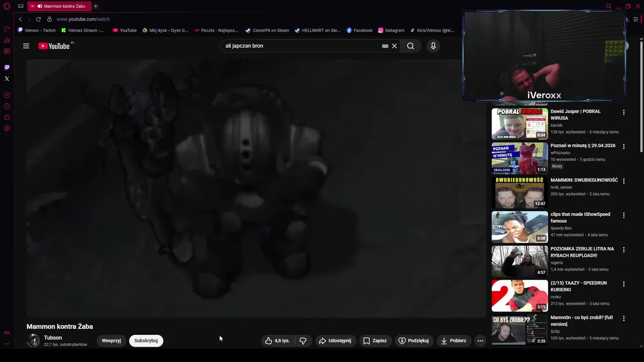Viewport: 644px width, 362px height.
Task: Start voice search with microphone
Action: [433, 46]
